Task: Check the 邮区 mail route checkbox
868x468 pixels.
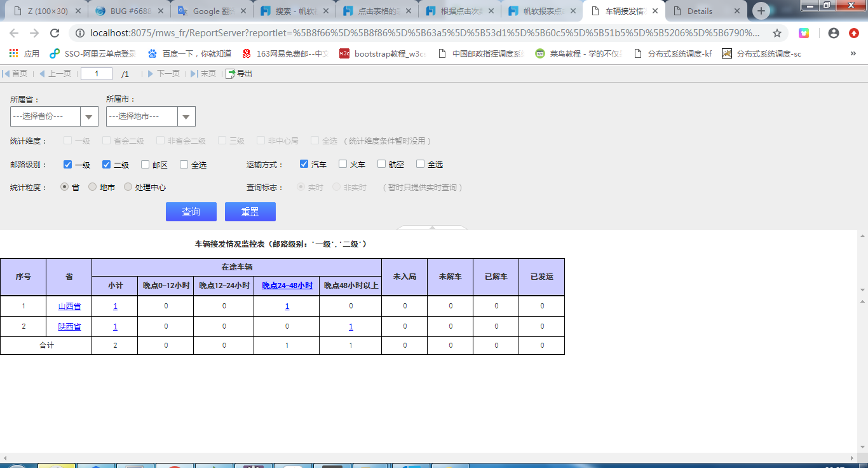Action: click(146, 165)
